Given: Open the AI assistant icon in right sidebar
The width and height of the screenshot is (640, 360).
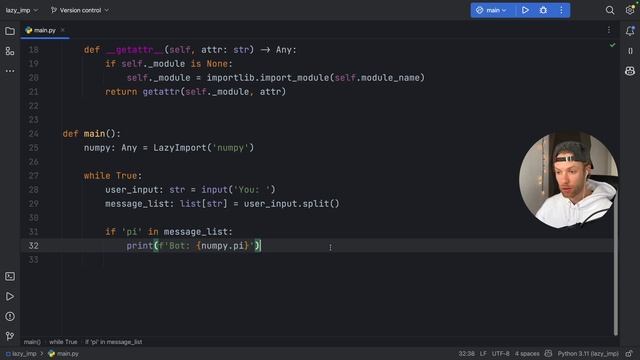Looking at the screenshot, I should (x=630, y=71).
